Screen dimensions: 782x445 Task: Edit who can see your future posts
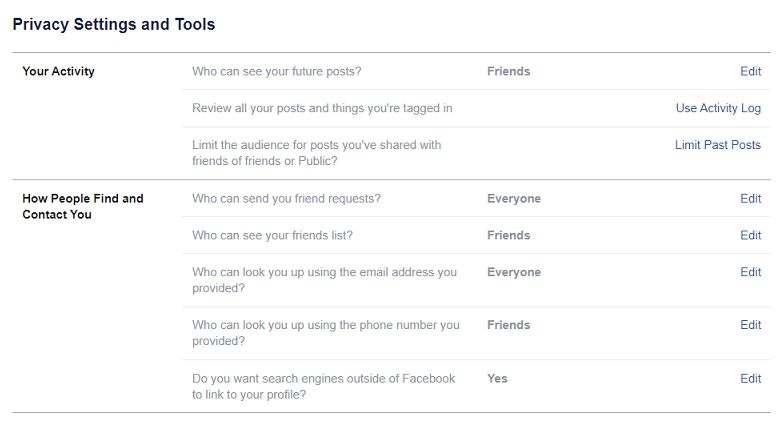(750, 71)
